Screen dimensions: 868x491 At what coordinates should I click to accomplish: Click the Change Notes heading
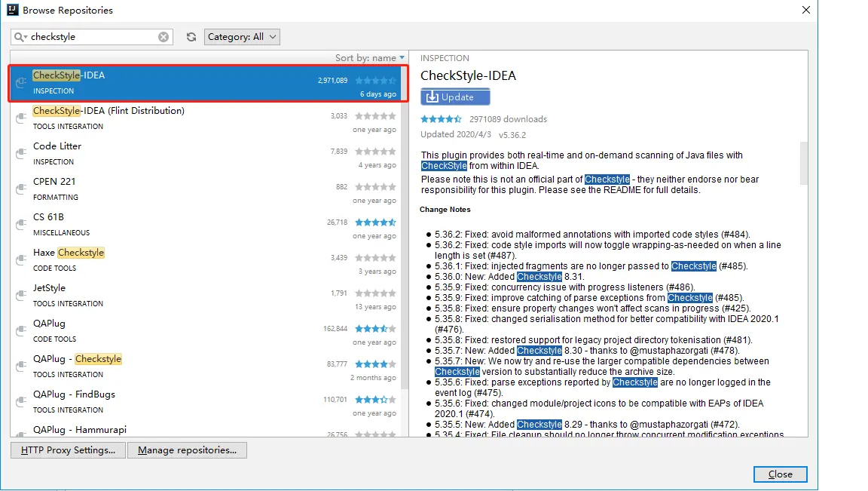click(445, 210)
